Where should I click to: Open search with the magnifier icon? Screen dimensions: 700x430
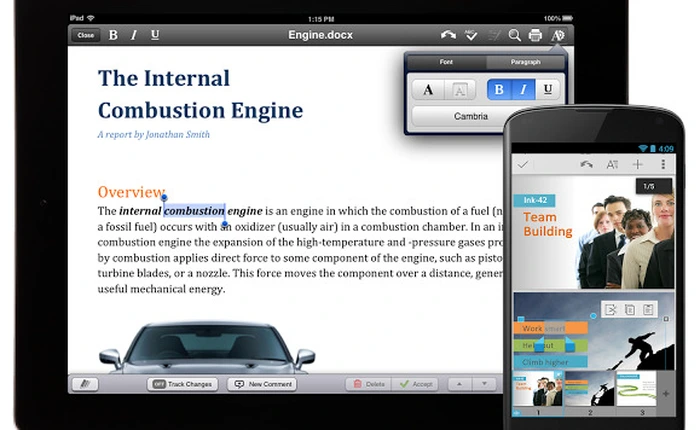coord(514,35)
